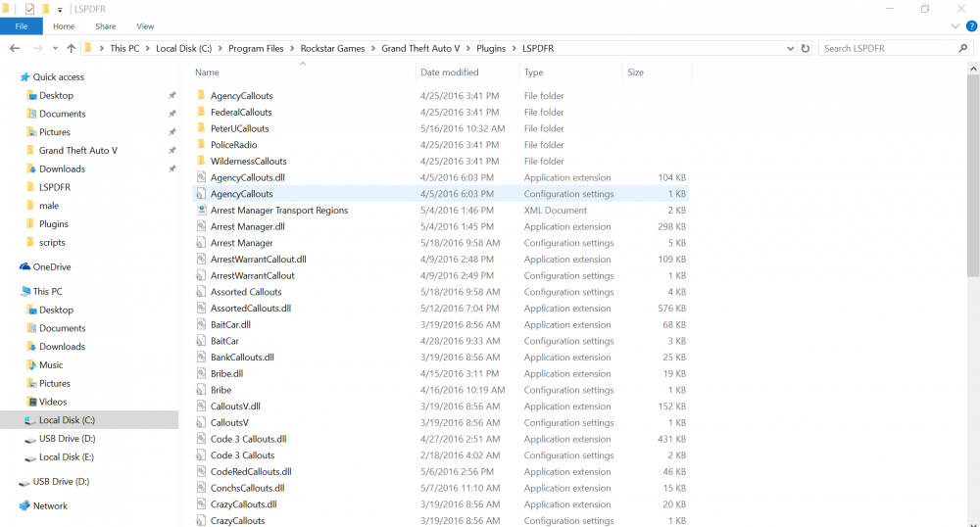
Task: Click the WildernessCallouts folder icon
Action: [x=201, y=161]
